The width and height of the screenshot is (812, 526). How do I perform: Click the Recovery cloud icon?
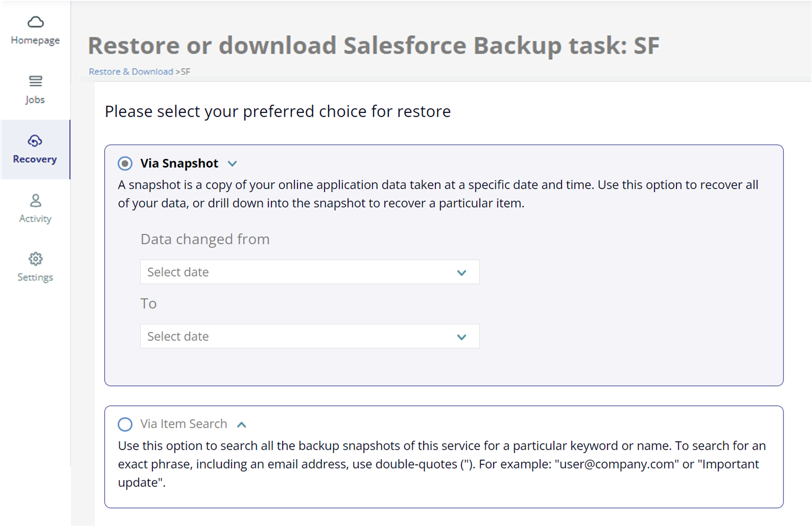35,141
